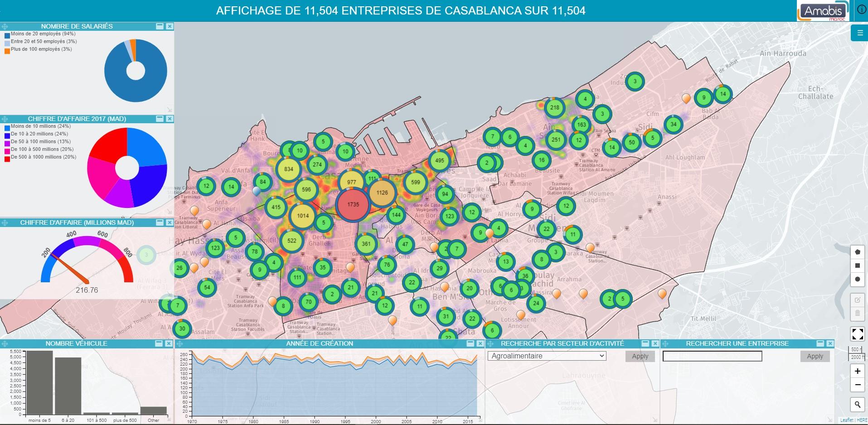Select the circle draw tool
This screenshot has width=868, height=425.
pos(857,280)
